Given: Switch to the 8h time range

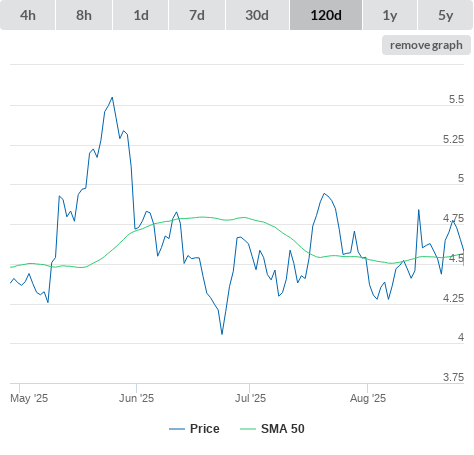Looking at the screenshot, I should [84, 15].
